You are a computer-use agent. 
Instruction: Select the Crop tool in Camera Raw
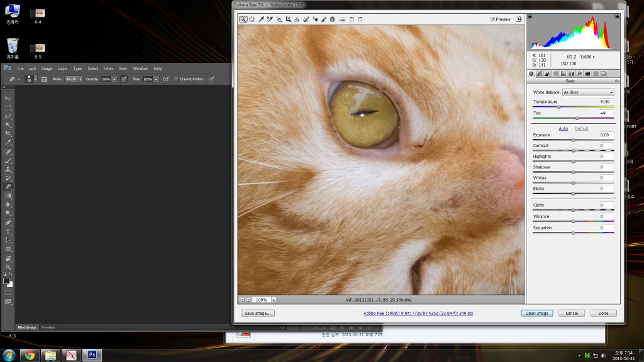(x=288, y=19)
